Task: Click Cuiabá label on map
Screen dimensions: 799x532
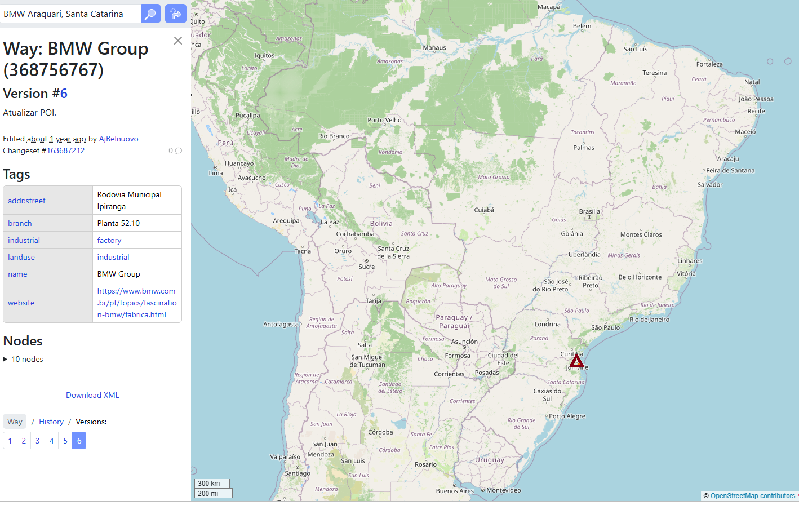Action: [484, 210]
